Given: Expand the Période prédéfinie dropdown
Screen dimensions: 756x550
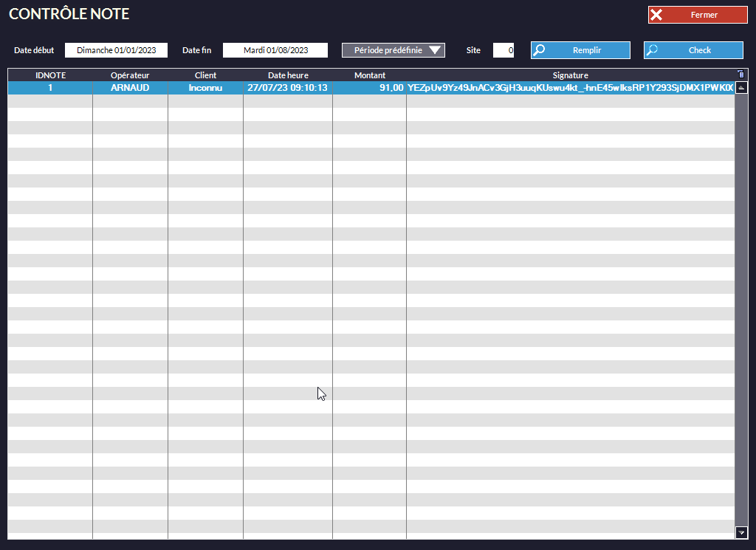Looking at the screenshot, I should [x=394, y=50].
